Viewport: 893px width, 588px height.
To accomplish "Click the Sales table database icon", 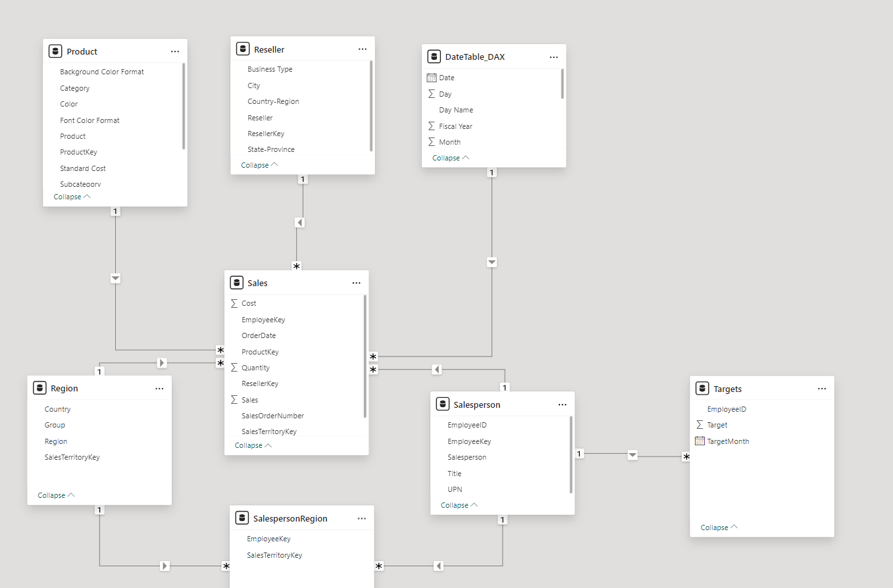I will [x=236, y=283].
